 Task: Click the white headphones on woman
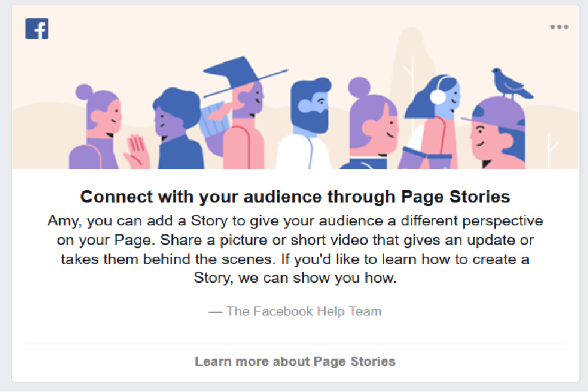[x=437, y=96]
